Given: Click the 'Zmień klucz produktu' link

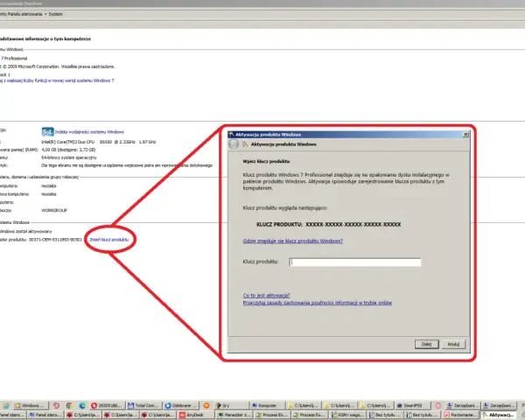Looking at the screenshot, I should tap(109, 240).
